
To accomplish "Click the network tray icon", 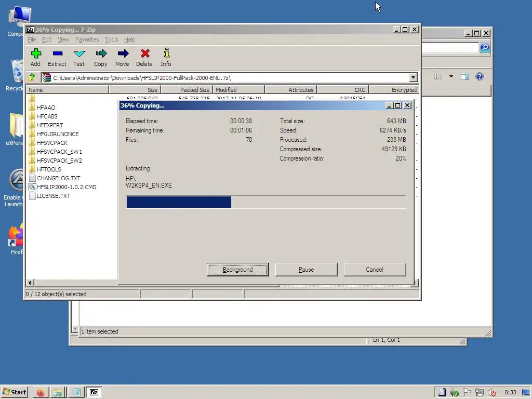I will point(480,393).
